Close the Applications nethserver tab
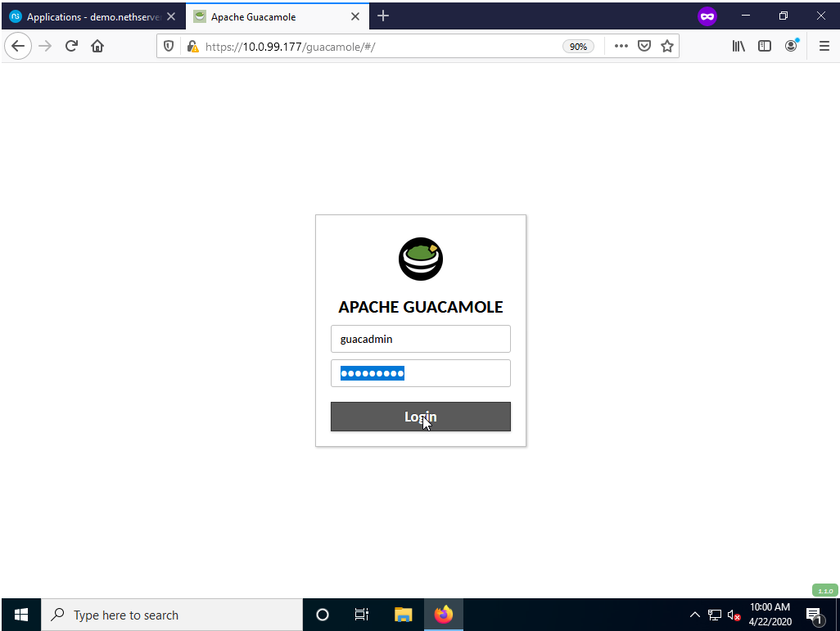Screen dimensions: 840x631 point(171,16)
